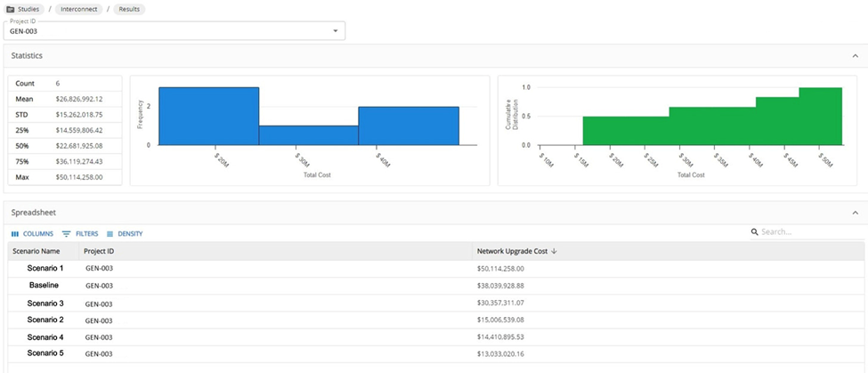Click the search magnifier icon
The width and height of the screenshot is (868, 373).
click(x=754, y=231)
